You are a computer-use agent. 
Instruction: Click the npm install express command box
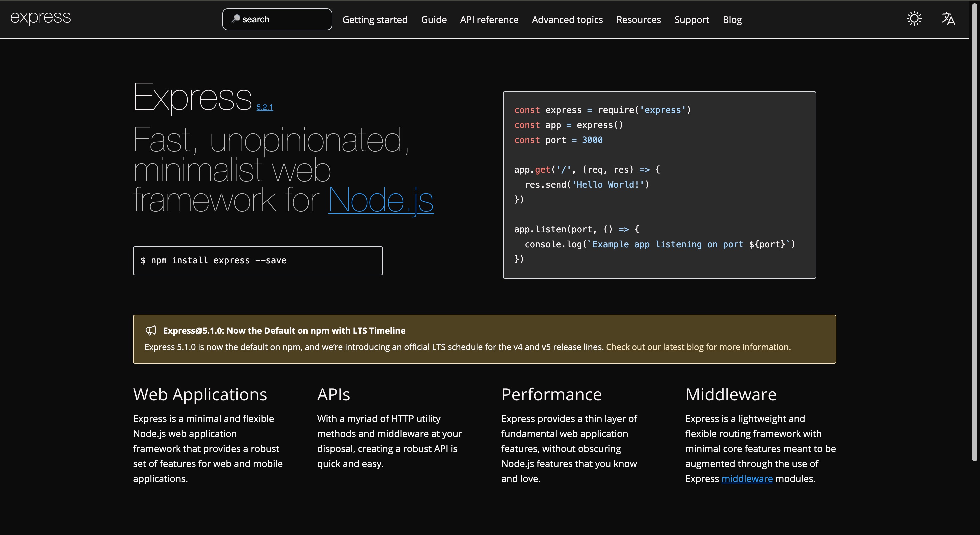(x=258, y=261)
